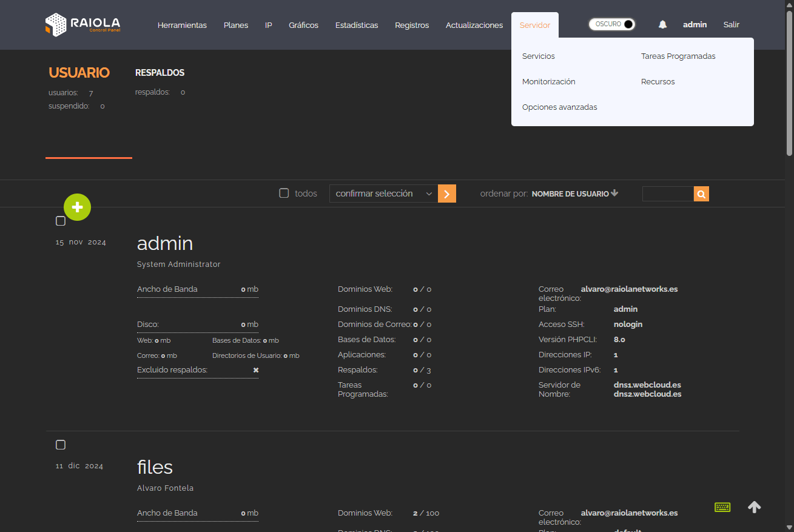Click the back-to-top arrow icon
The height and width of the screenshot is (532, 794).
(x=754, y=507)
